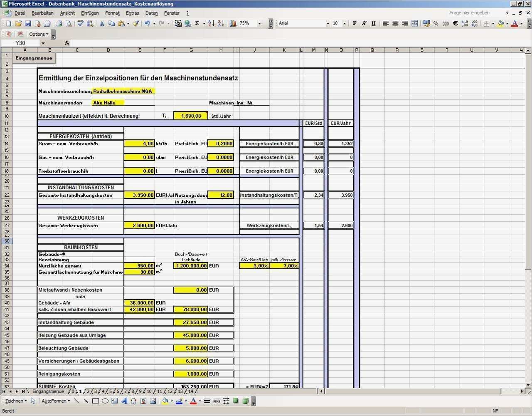Expand the Undo history dropdown arrow
The image size is (532, 416).
(154, 24)
